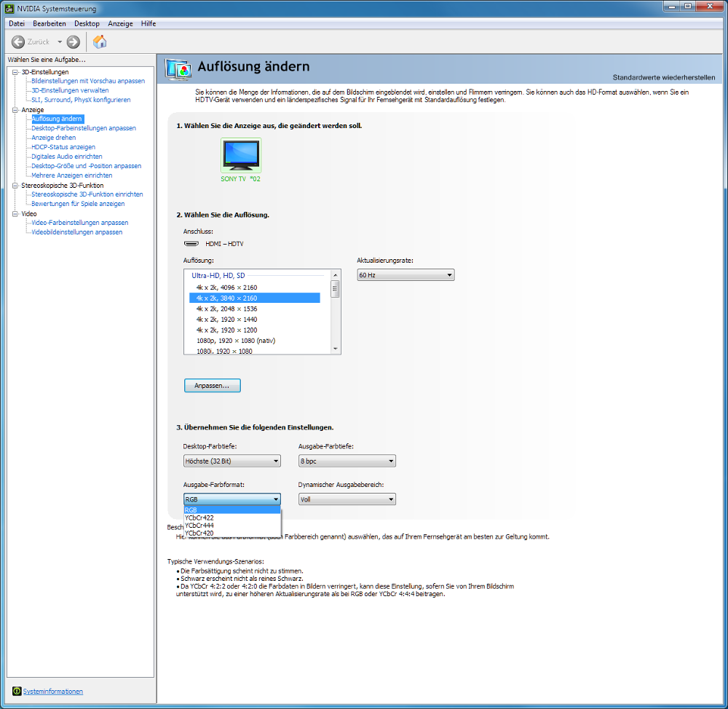
Task: Select 1080p, 1920 × 1080 (nativ)
Action: (x=254, y=341)
